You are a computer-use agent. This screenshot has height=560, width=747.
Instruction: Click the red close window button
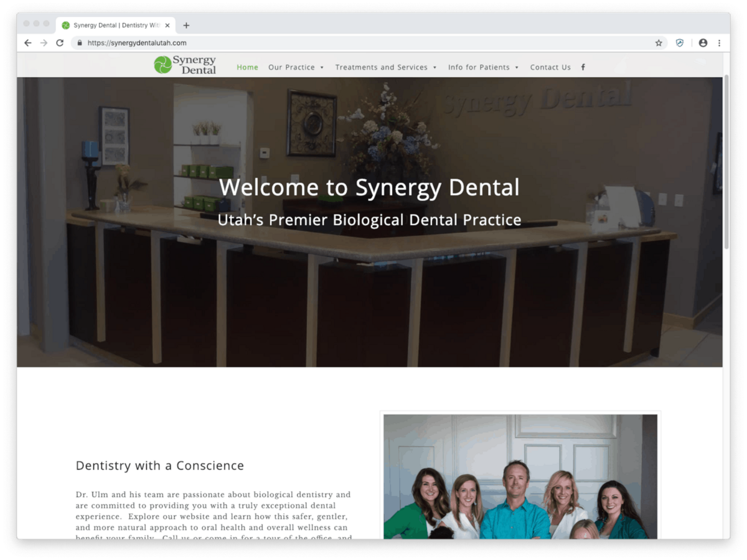click(26, 24)
